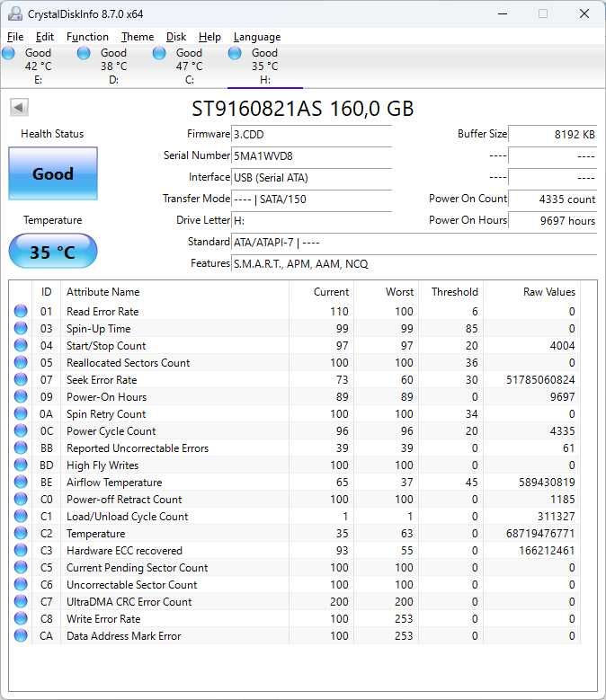Select raw value 166212461 of Hardware ECC recovered

pyautogui.click(x=547, y=551)
